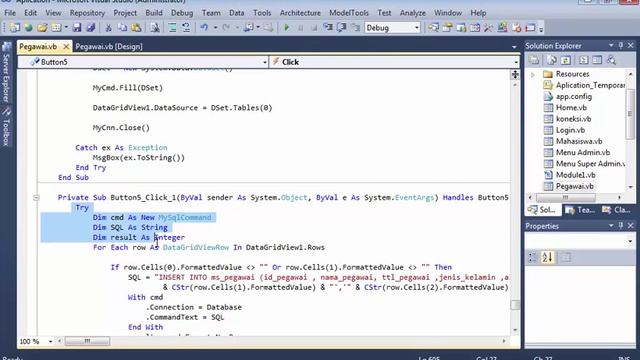
Task: Select koneksi.vb in Solution Explorer
Action: [x=573, y=119]
